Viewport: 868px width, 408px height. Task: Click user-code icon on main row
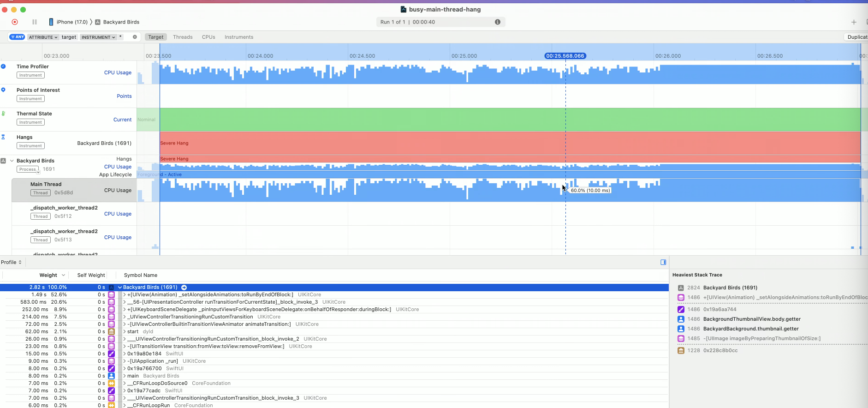click(111, 376)
